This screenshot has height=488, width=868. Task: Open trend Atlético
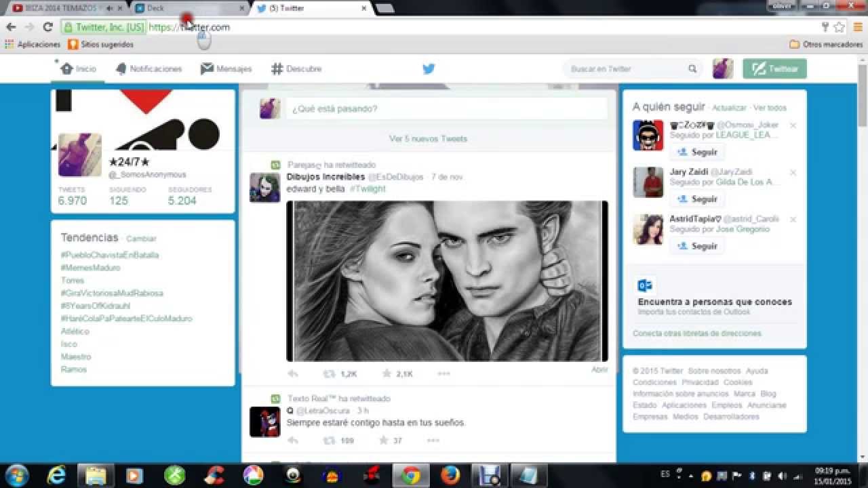(75, 331)
